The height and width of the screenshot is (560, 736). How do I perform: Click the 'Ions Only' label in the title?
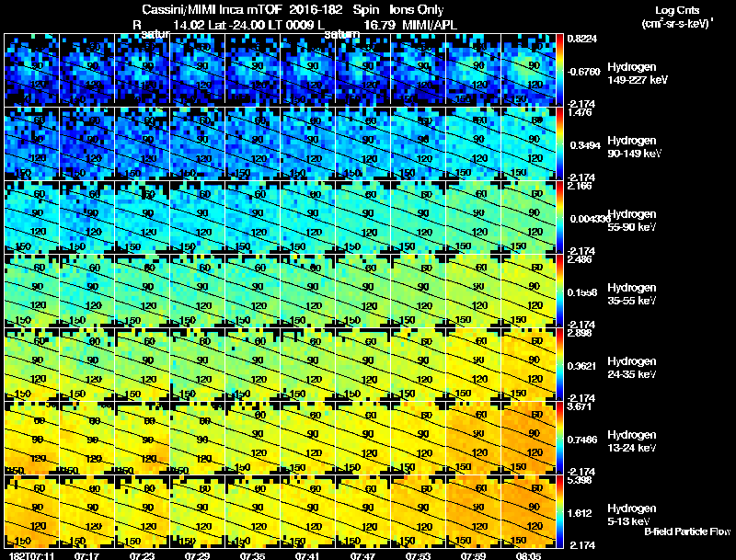(417, 10)
